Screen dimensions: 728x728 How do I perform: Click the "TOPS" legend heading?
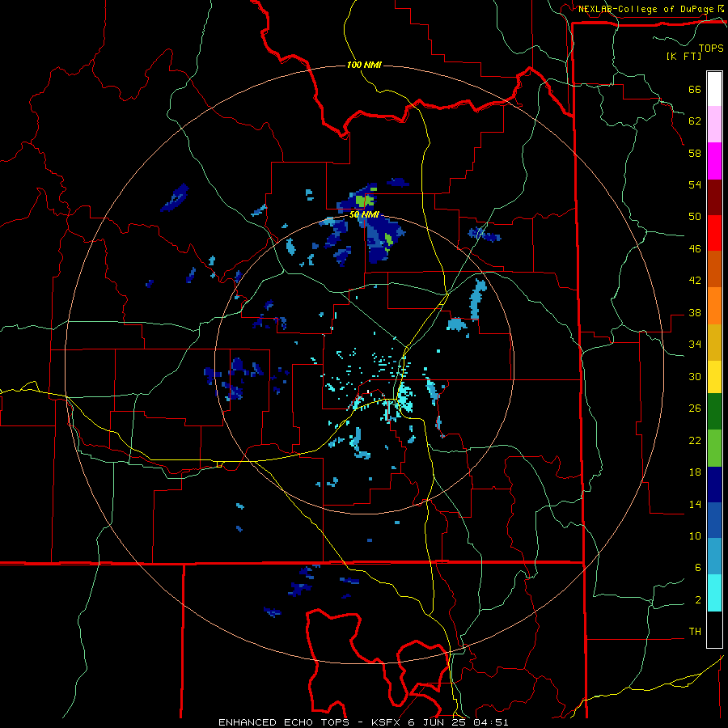pyautogui.click(x=711, y=48)
